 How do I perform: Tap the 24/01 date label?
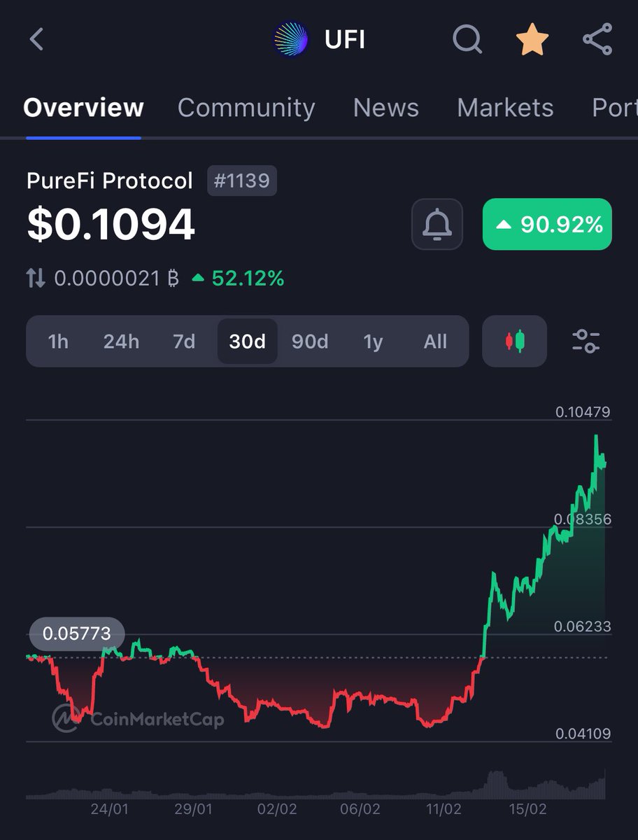click(110, 808)
